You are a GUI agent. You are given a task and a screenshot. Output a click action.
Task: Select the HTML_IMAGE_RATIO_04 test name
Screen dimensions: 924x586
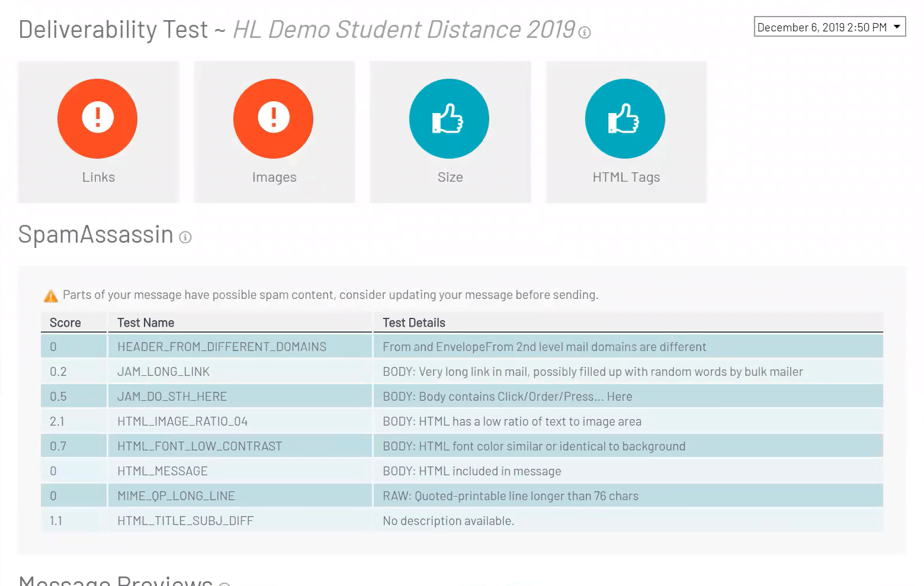click(x=182, y=421)
